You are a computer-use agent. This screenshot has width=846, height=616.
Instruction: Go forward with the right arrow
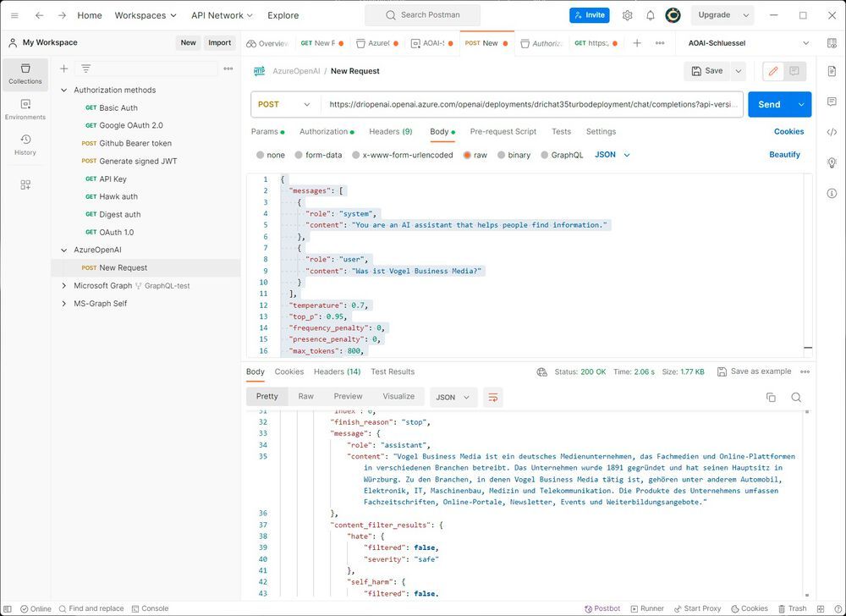62,15
